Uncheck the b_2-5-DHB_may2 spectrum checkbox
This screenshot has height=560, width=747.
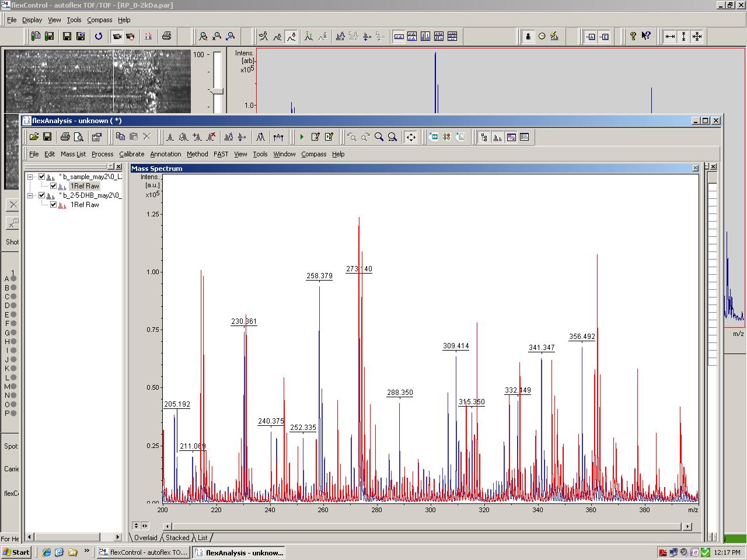click(x=42, y=195)
